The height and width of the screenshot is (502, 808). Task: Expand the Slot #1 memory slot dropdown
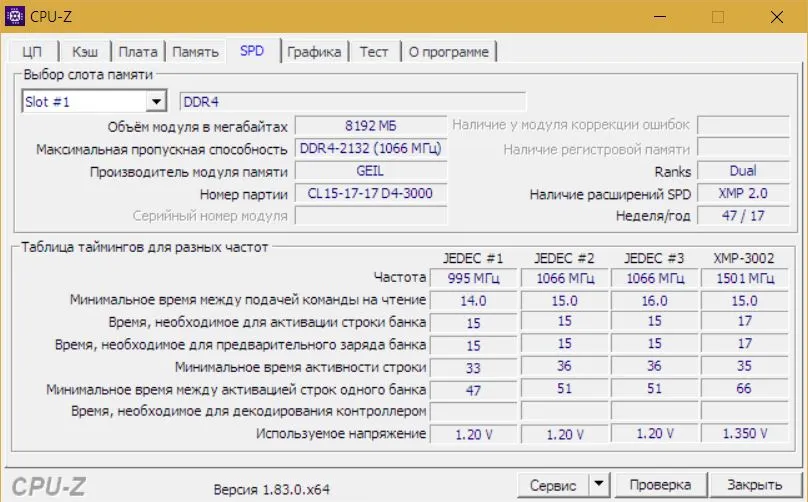pyautogui.click(x=156, y=102)
